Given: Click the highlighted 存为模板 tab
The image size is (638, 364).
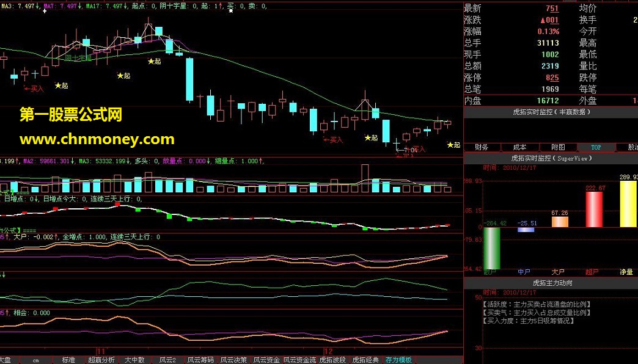Looking at the screenshot, I should click(x=398, y=360).
